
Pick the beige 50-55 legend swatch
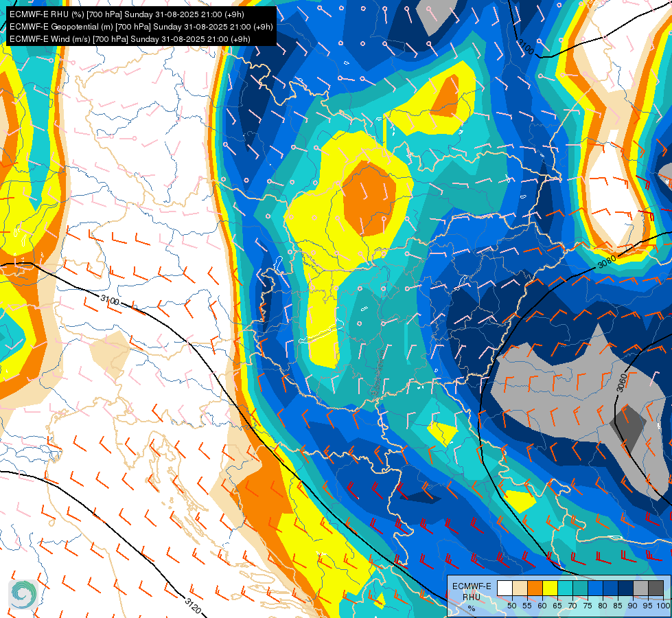[520, 588]
